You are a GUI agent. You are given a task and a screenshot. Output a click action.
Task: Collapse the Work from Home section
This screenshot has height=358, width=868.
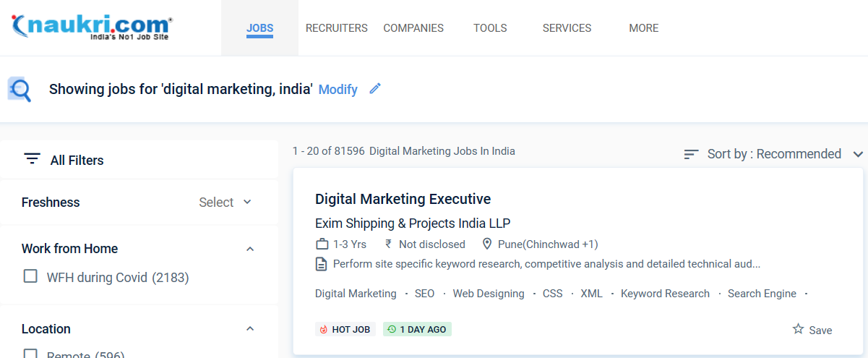pyautogui.click(x=250, y=249)
